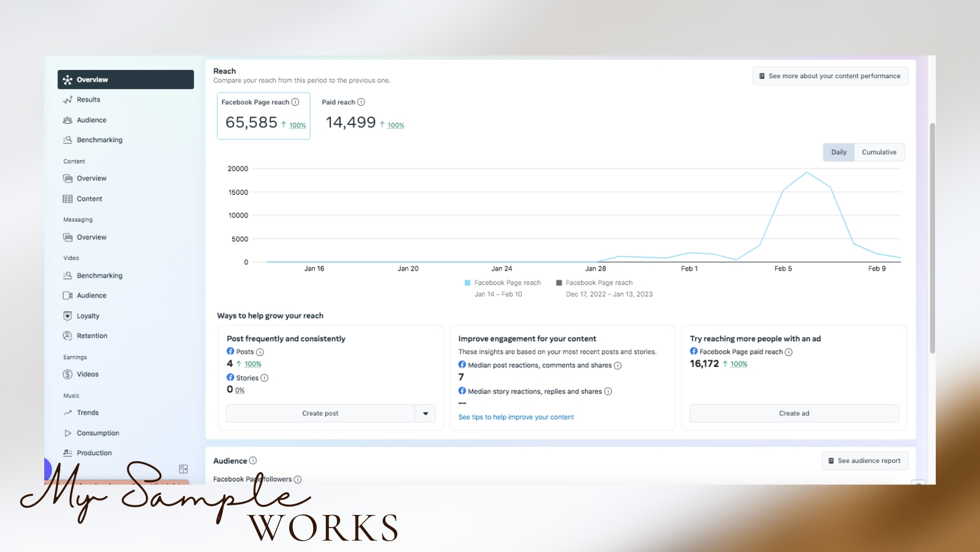Show info for Median story reactions, replies and shares

pyautogui.click(x=608, y=392)
